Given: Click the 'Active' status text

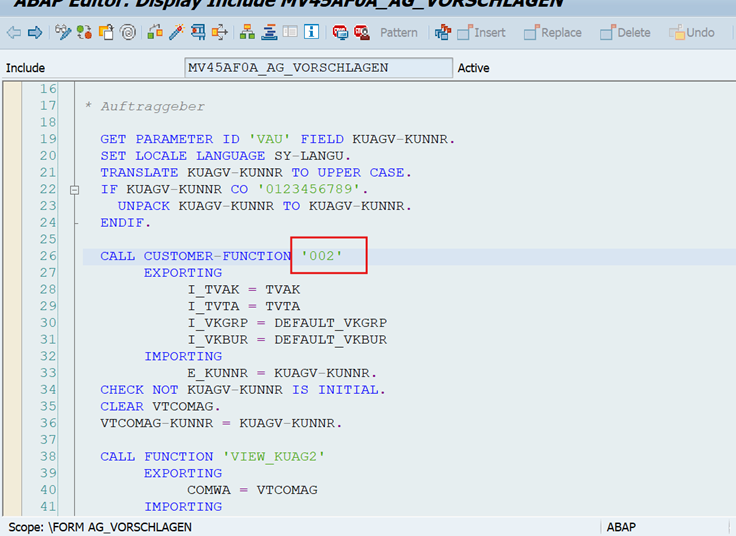Looking at the screenshot, I should [473, 68].
